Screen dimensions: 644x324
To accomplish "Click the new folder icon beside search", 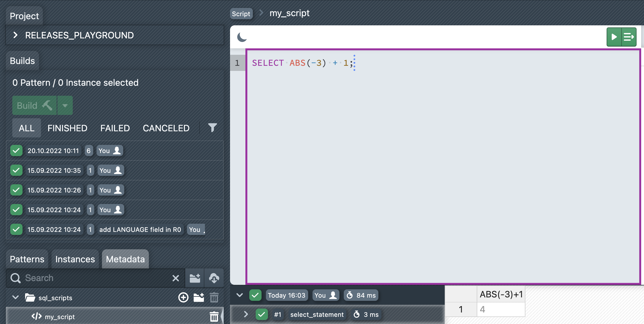I will 195,278.
